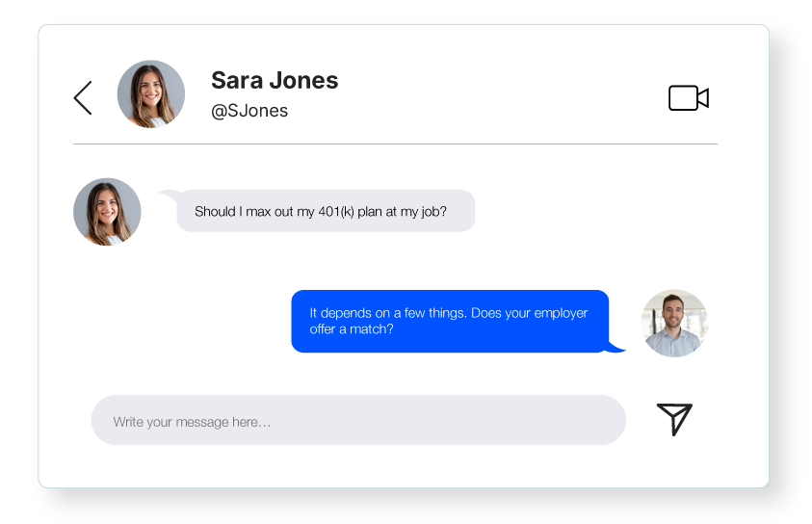
Task: Select the blue "It depends on a few things" bubble
Action: pyautogui.click(x=450, y=321)
